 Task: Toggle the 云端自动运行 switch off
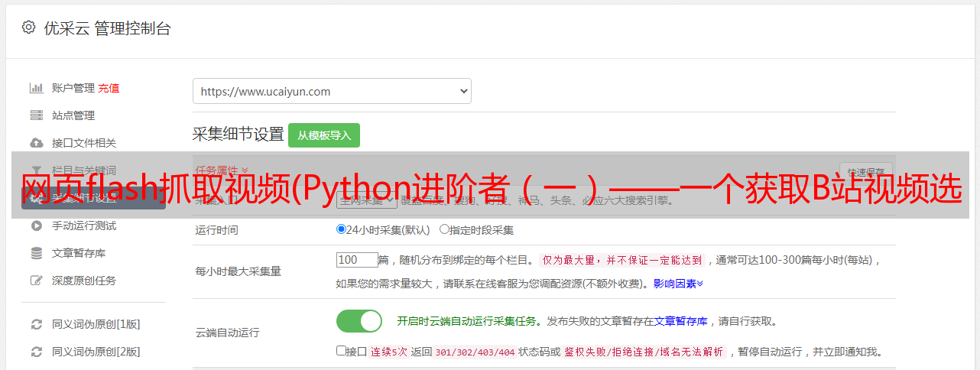pyautogui.click(x=359, y=321)
